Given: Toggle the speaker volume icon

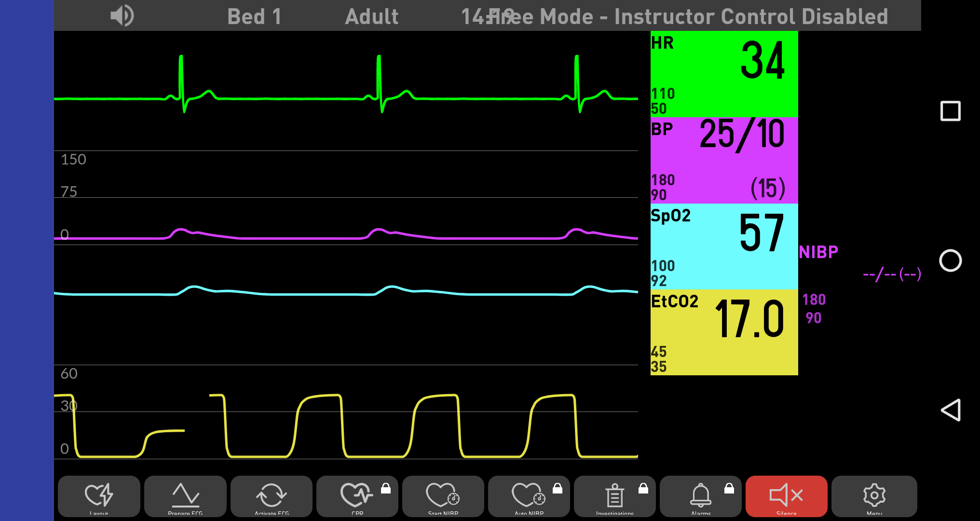Looking at the screenshot, I should click(x=122, y=15).
